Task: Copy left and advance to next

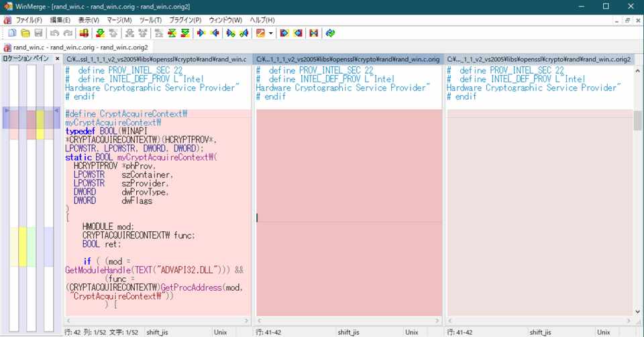Action: [x=244, y=33]
